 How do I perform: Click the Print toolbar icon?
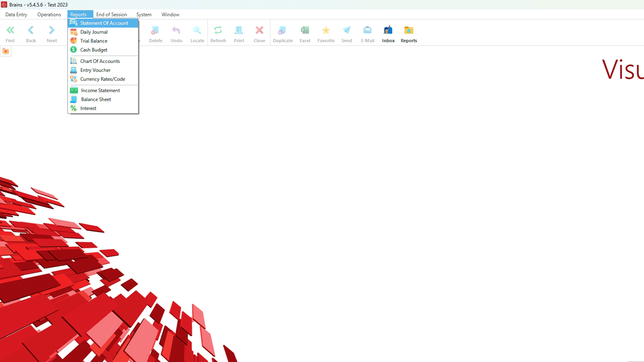pyautogui.click(x=239, y=30)
